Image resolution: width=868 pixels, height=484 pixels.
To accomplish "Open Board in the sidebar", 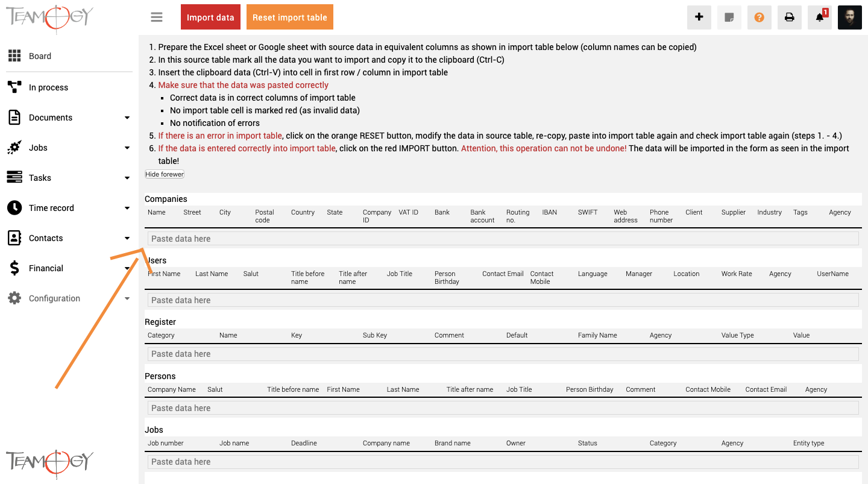I will click(x=40, y=56).
